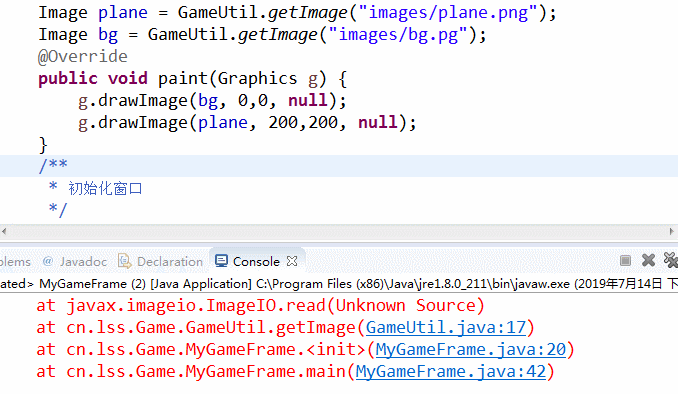
Task: Click the paint method name
Action: pos(183,79)
